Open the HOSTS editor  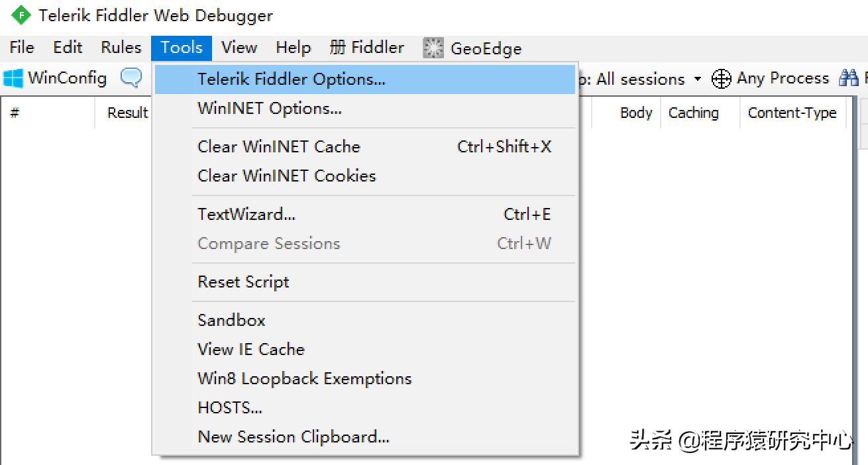tap(230, 407)
